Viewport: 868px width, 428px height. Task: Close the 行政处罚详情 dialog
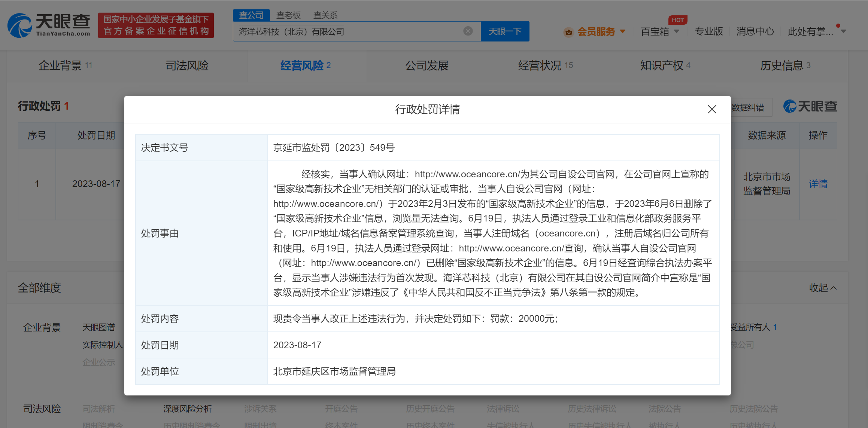tap(712, 109)
